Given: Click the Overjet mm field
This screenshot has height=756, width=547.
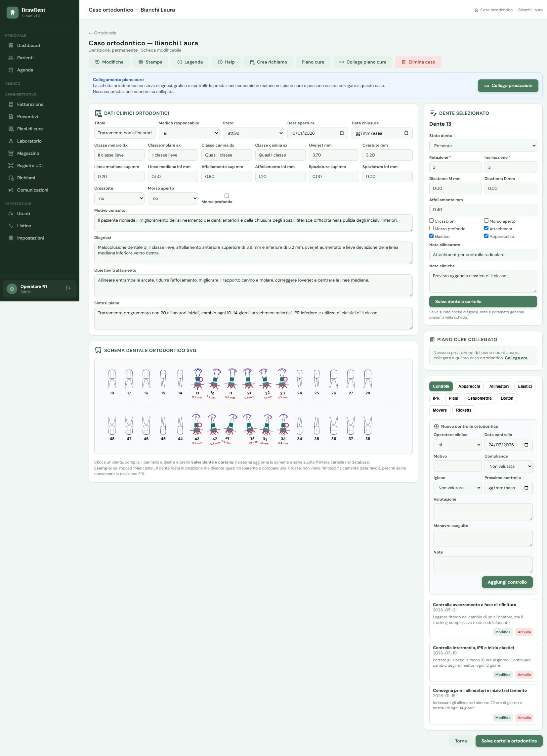Looking at the screenshot, I should [x=333, y=155].
